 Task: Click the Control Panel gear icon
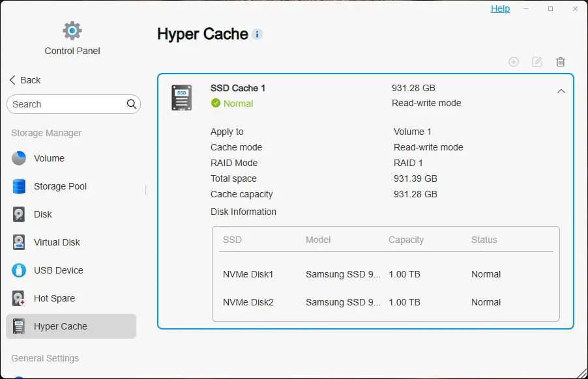click(x=72, y=31)
